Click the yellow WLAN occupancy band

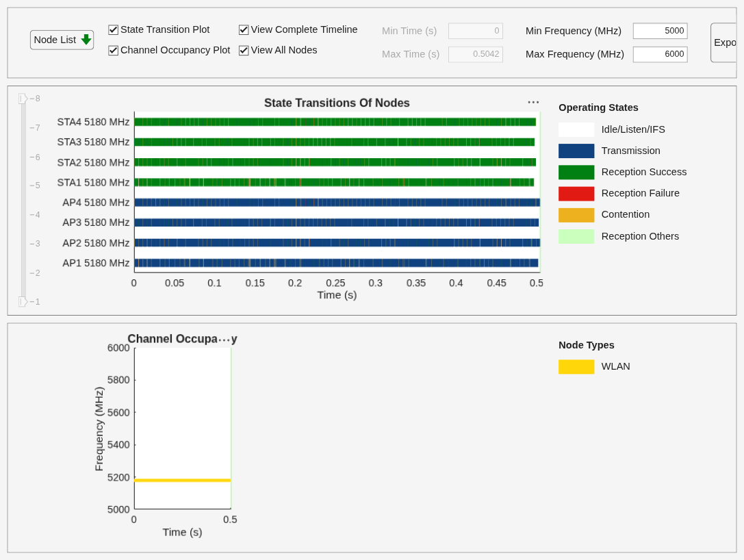[183, 481]
